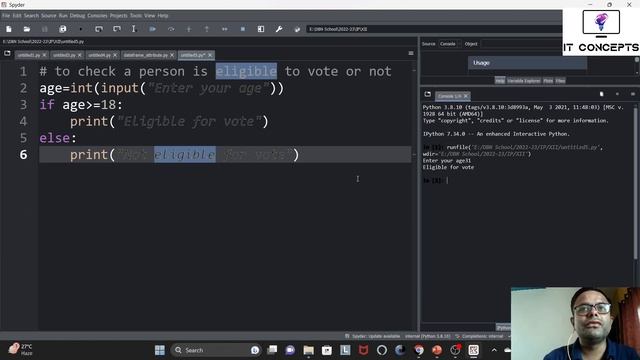Switch to the Plots pane
Viewport: 640px width, 360px height.
(x=548, y=81)
